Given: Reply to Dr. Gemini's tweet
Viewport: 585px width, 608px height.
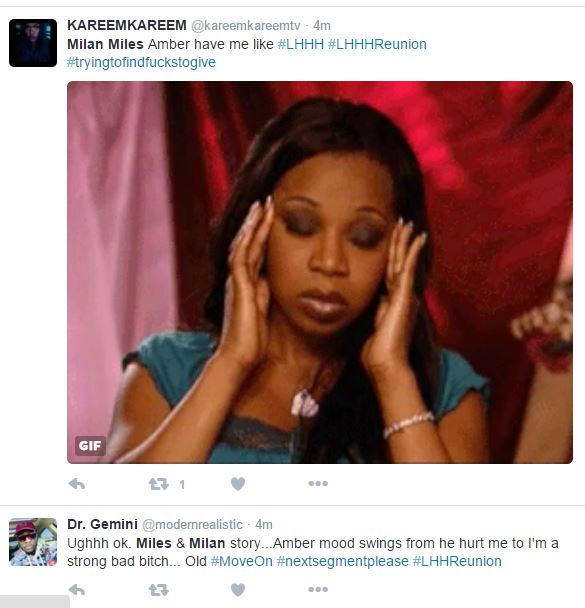Looking at the screenshot, I should click(x=77, y=590).
